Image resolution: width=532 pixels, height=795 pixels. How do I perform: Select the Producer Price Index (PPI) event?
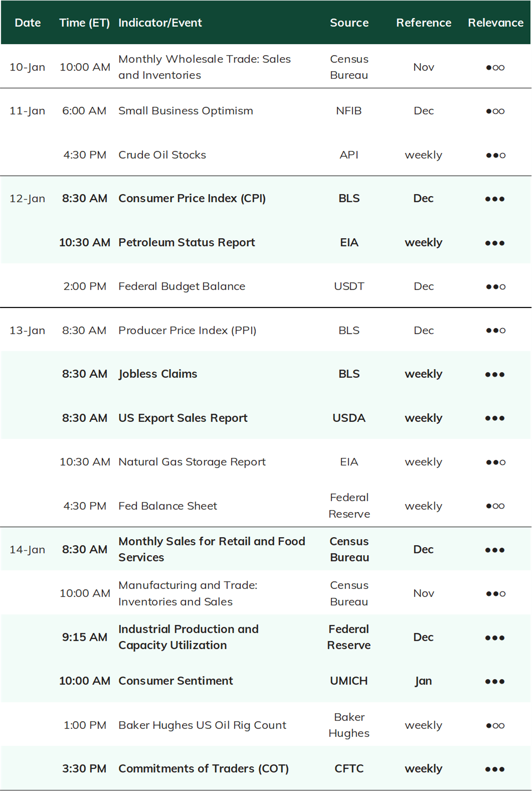187,331
